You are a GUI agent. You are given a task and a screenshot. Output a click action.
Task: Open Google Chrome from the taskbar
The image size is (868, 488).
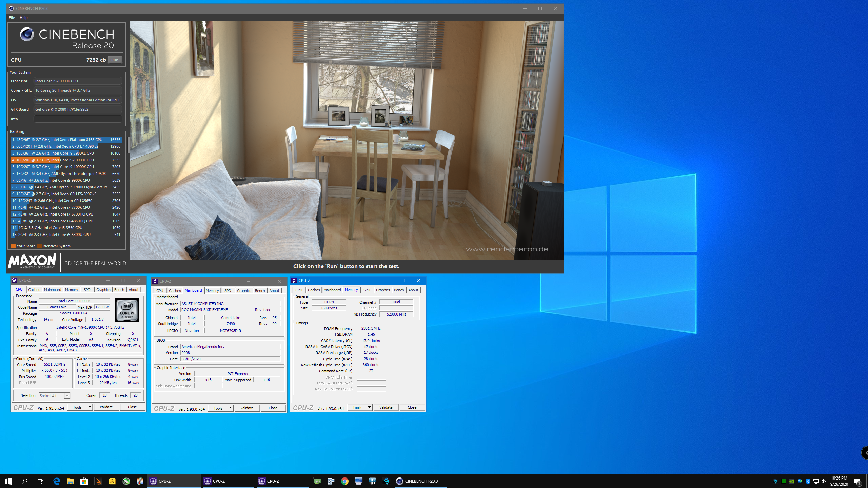pyautogui.click(x=344, y=481)
